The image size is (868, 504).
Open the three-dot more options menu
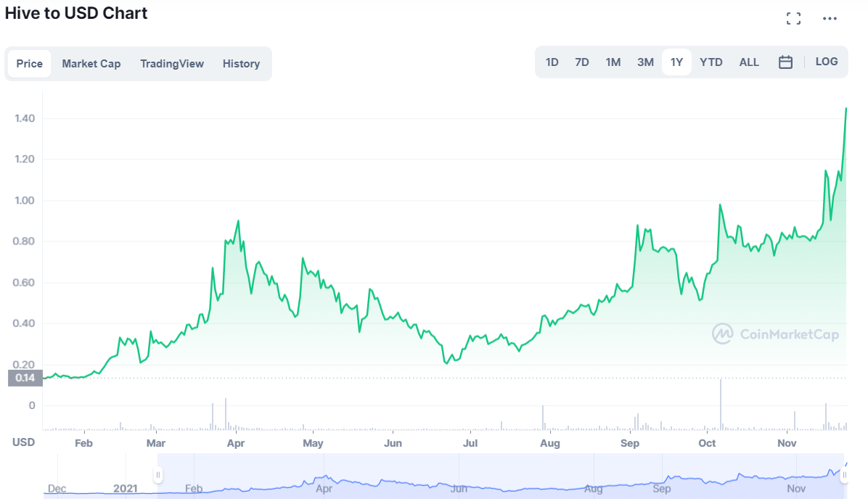point(830,19)
